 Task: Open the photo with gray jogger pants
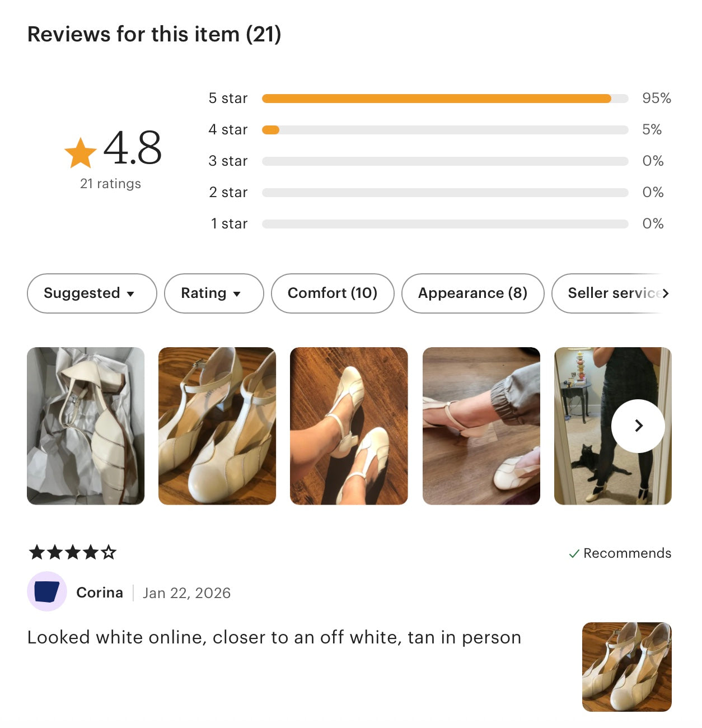click(481, 426)
